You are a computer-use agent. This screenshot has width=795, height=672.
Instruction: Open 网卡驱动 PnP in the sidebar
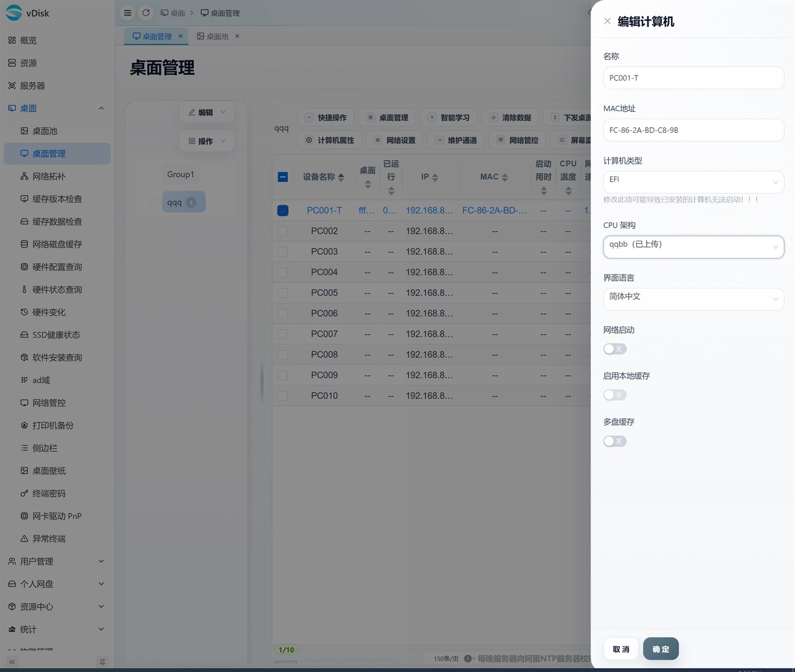(x=57, y=516)
